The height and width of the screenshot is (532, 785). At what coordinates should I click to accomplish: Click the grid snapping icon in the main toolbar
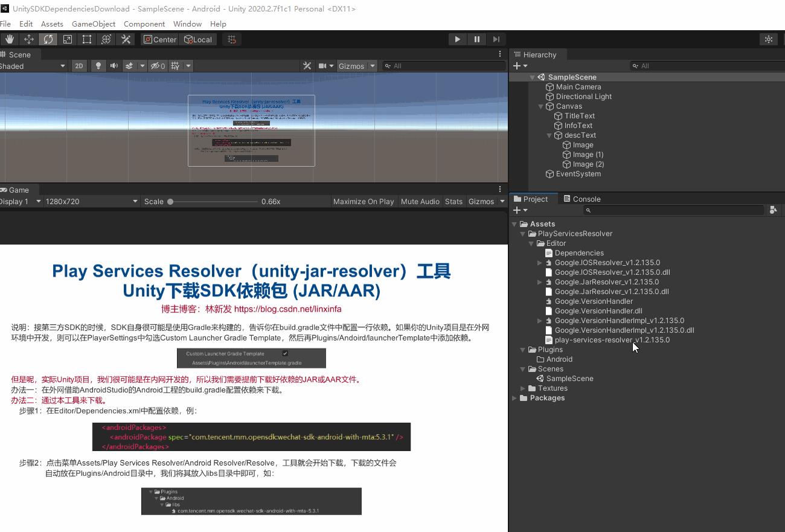pyautogui.click(x=232, y=39)
